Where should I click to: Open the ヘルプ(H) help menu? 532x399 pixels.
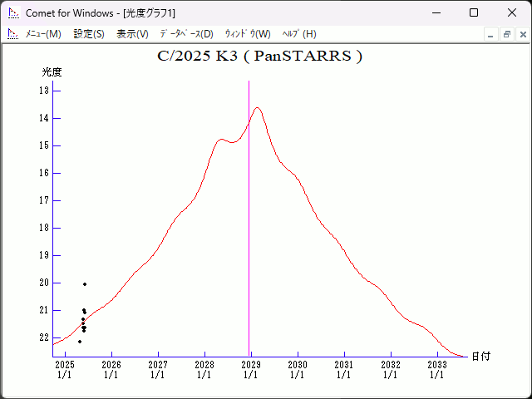299,34
